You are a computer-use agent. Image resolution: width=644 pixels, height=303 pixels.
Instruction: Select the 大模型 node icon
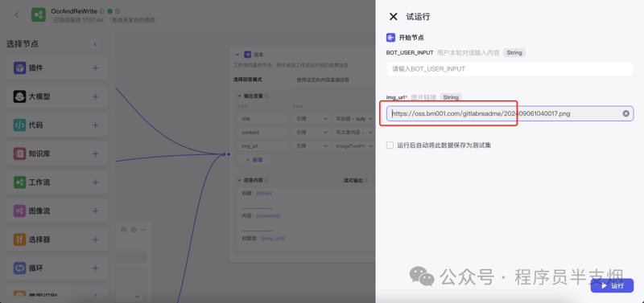(x=19, y=96)
